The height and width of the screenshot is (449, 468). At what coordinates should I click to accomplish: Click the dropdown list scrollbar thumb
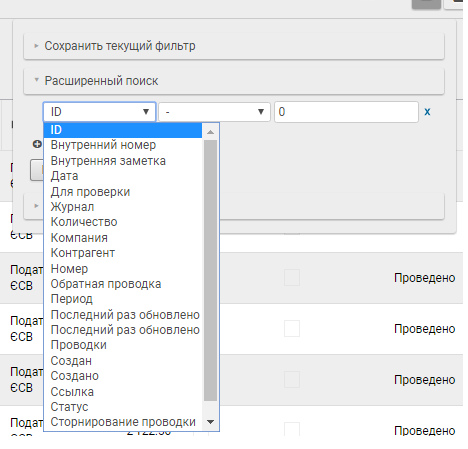point(210,270)
